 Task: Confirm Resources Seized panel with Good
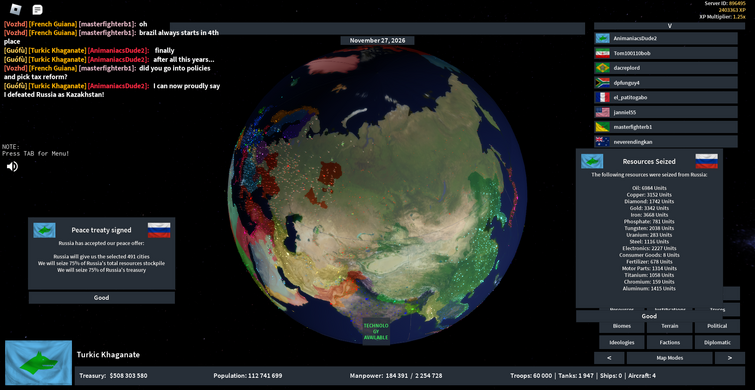pos(649,316)
